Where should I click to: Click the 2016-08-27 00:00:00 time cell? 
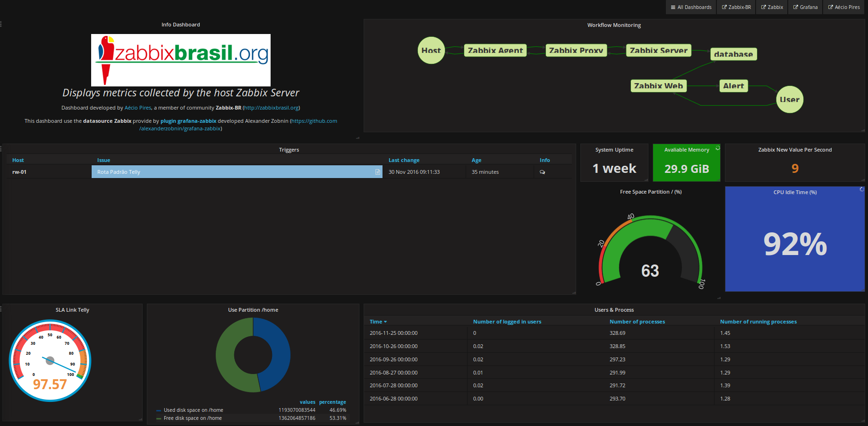pos(393,373)
